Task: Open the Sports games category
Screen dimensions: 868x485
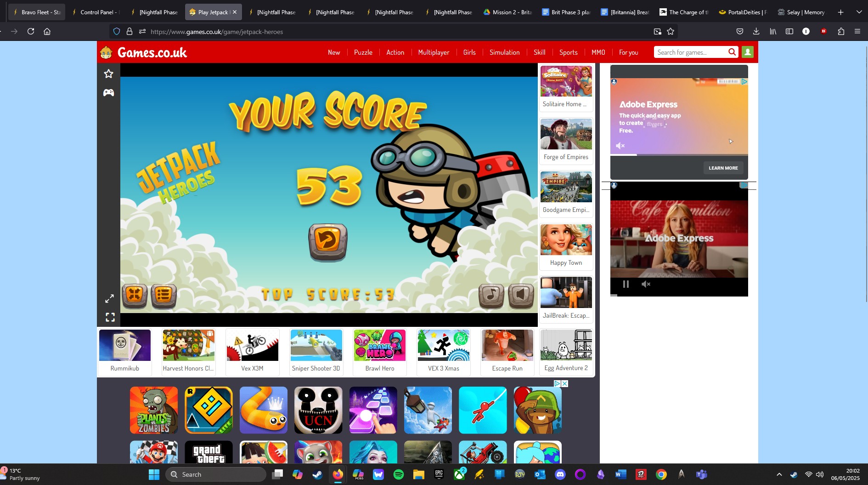Action: click(x=569, y=52)
